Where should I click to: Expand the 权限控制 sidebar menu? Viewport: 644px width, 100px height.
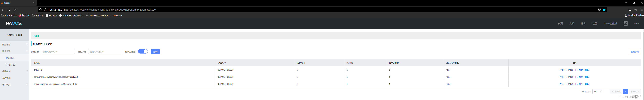[x=14, y=71]
